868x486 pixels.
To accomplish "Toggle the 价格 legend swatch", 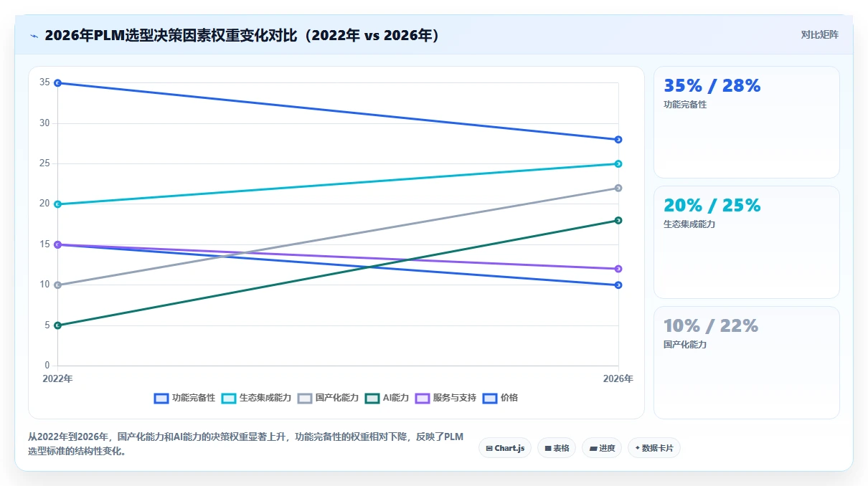I will (490, 398).
